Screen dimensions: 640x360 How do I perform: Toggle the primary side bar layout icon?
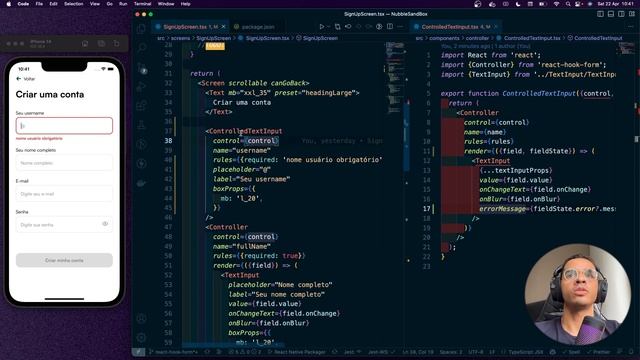(600, 14)
